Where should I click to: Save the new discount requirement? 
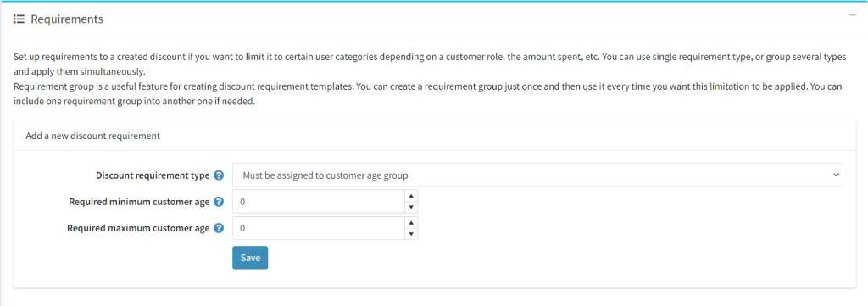tap(250, 258)
